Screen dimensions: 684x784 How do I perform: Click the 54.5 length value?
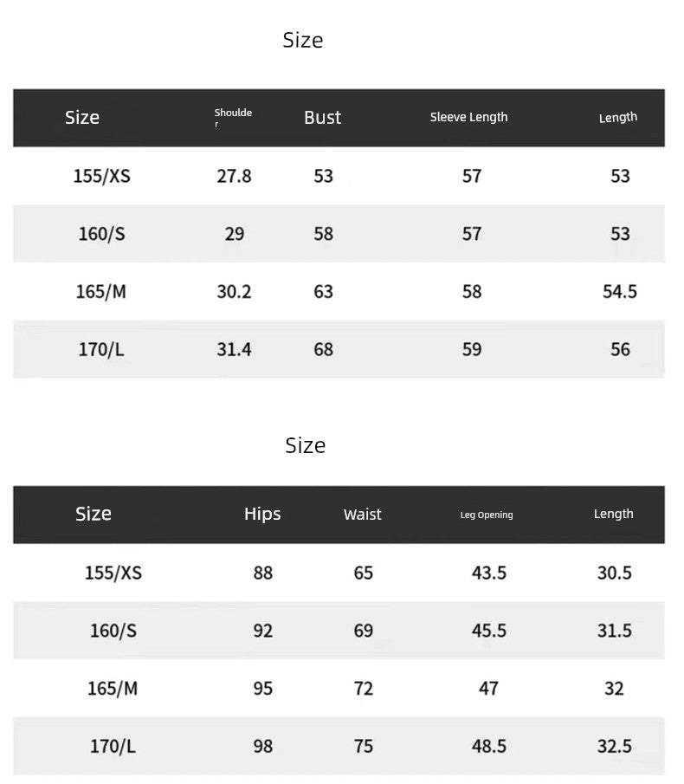(620, 292)
